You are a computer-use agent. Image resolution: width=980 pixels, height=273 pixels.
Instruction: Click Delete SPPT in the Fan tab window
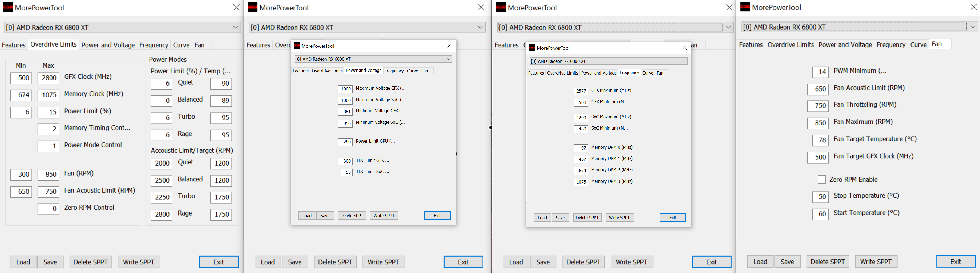[828, 262]
